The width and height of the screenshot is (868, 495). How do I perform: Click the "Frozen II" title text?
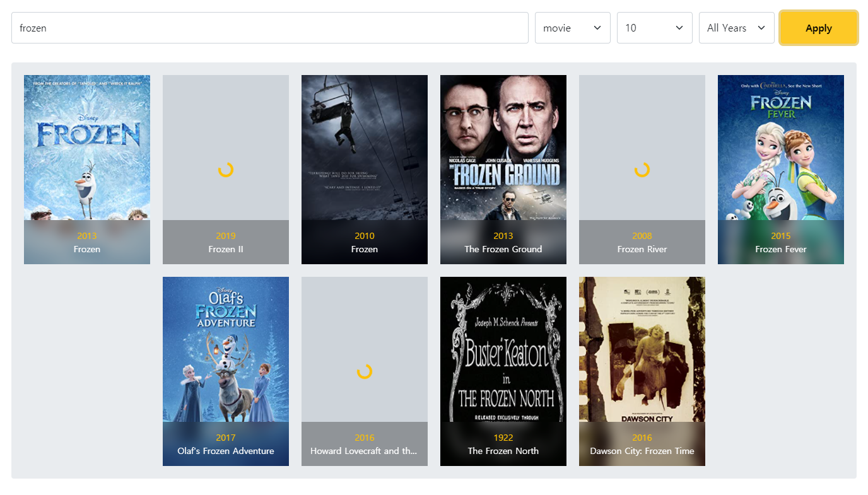click(226, 249)
